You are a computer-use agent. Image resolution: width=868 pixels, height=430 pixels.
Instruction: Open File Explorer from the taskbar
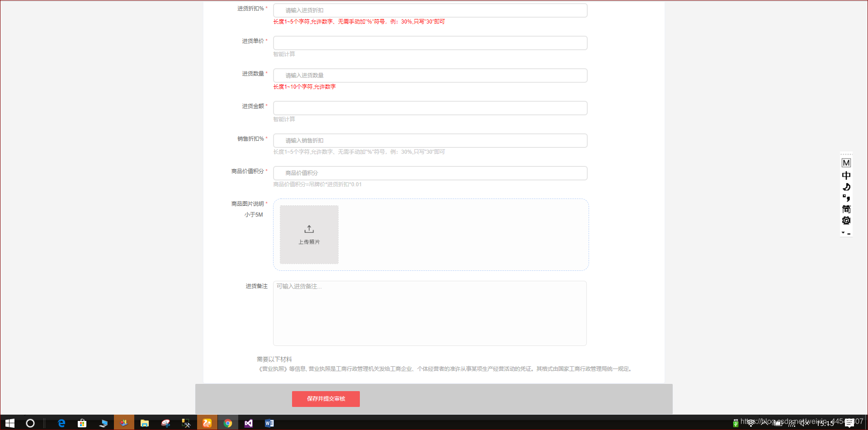pyautogui.click(x=145, y=423)
